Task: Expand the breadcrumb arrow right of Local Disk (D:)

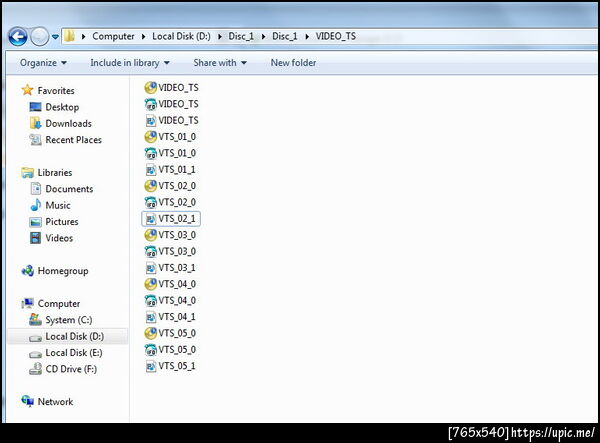Action: click(x=220, y=37)
